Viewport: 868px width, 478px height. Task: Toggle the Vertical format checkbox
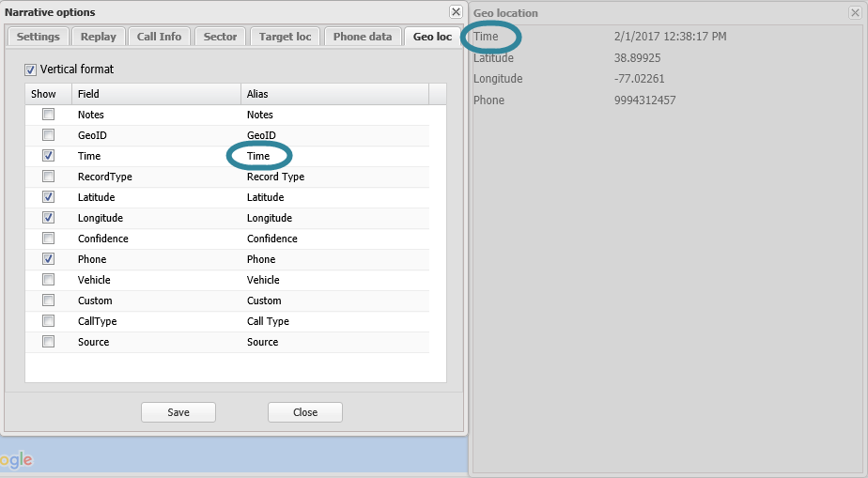(31, 69)
